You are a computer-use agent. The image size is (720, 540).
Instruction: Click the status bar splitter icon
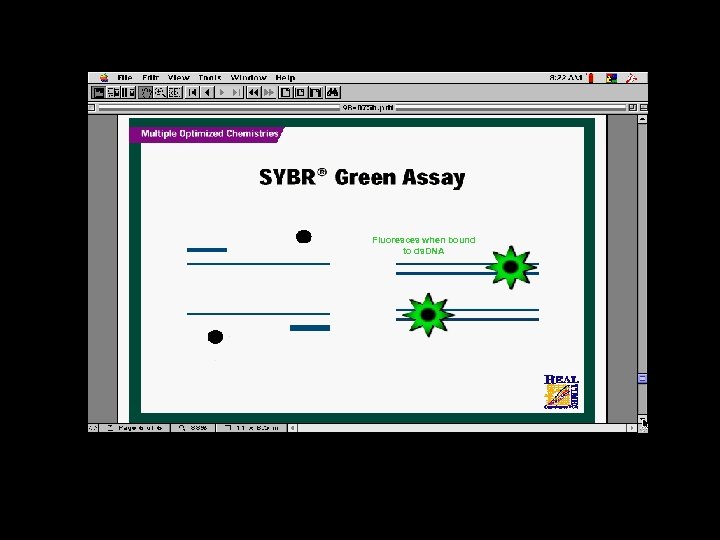click(x=93, y=428)
